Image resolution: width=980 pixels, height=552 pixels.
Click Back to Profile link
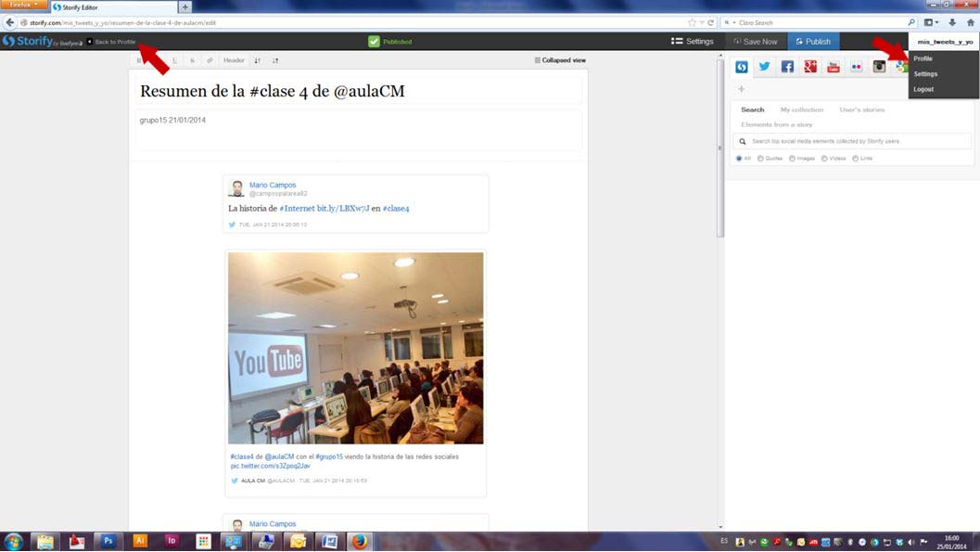pyautogui.click(x=112, y=42)
